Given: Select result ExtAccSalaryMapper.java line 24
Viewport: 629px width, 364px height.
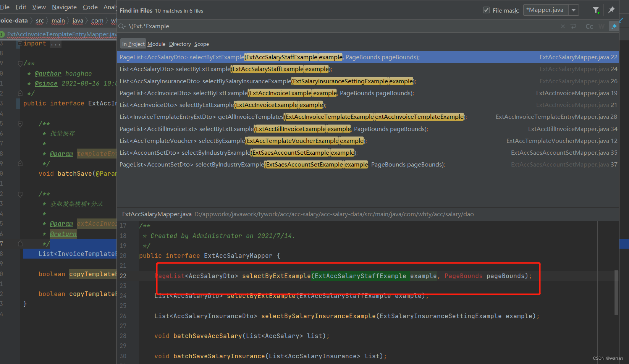Looking at the screenshot, I should point(368,69).
